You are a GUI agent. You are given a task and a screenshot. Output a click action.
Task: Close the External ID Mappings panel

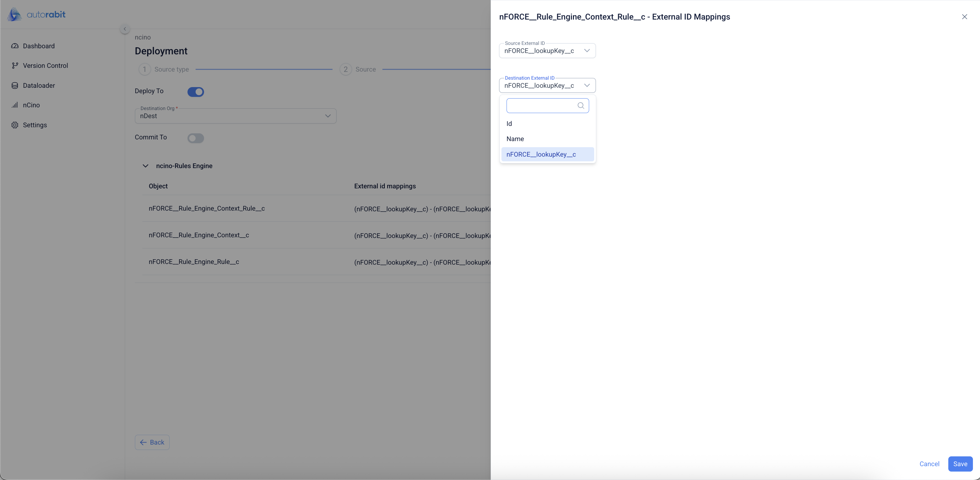[x=964, y=17]
